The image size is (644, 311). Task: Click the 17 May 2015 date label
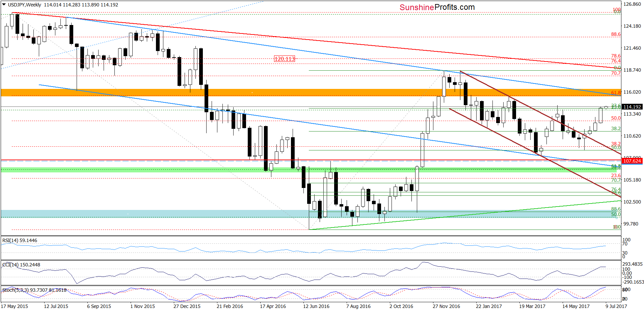[14, 306]
